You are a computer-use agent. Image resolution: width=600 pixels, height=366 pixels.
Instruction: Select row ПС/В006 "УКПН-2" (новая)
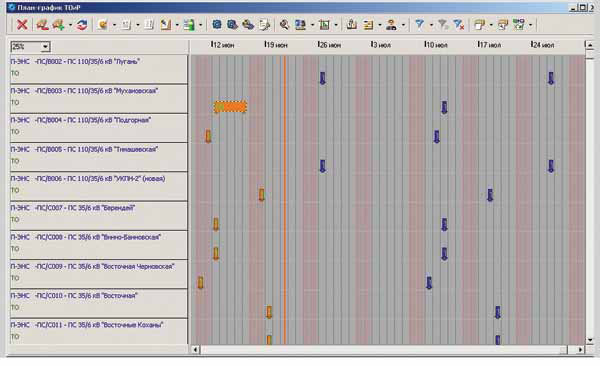[x=99, y=186]
